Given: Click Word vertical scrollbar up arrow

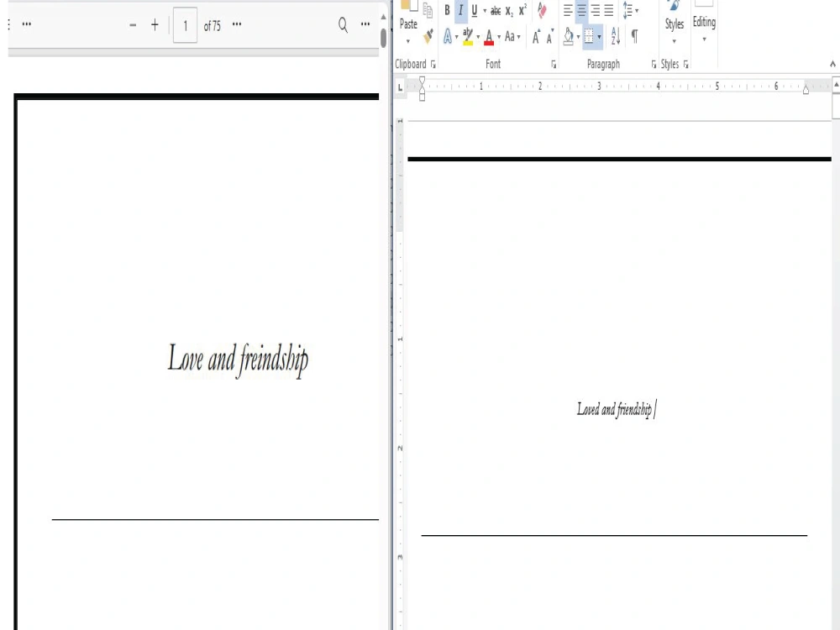Looking at the screenshot, I should pyautogui.click(x=836, y=85).
